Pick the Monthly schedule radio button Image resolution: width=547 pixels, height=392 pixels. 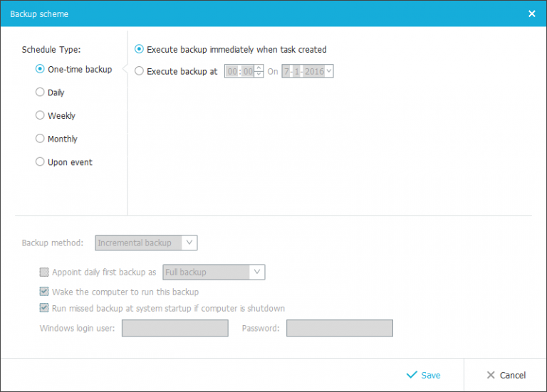coord(41,139)
